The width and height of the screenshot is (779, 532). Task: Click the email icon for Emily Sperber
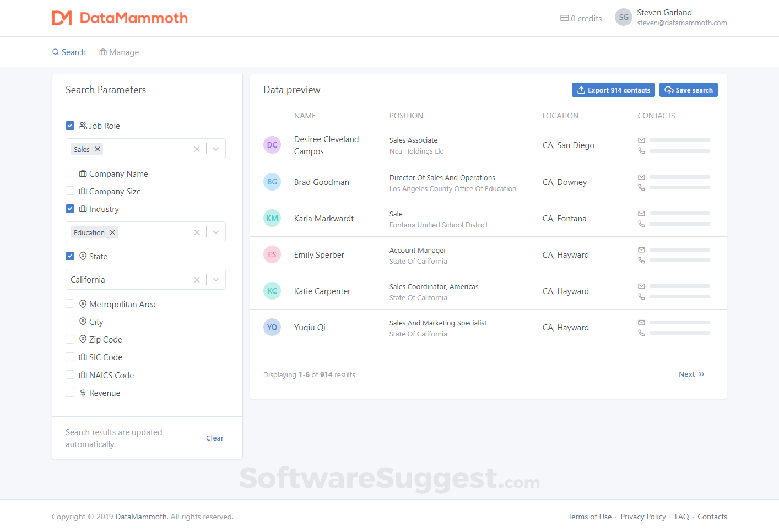(641, 249)
